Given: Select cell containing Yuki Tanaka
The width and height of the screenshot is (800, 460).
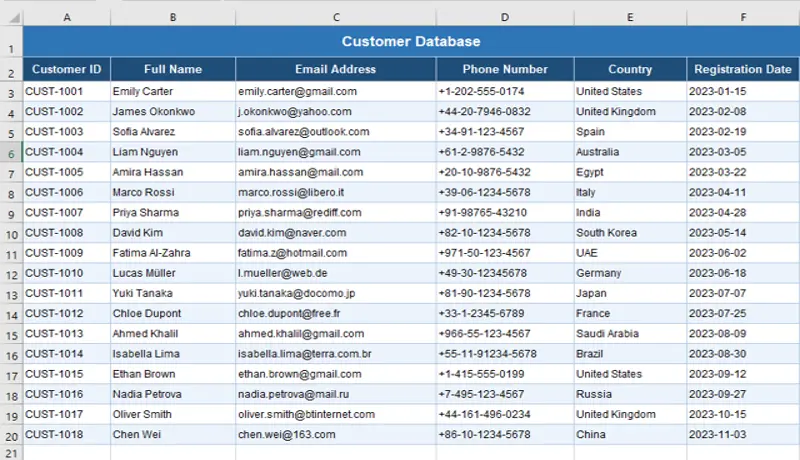Looking at the screenshot, I should coord(173,294).
